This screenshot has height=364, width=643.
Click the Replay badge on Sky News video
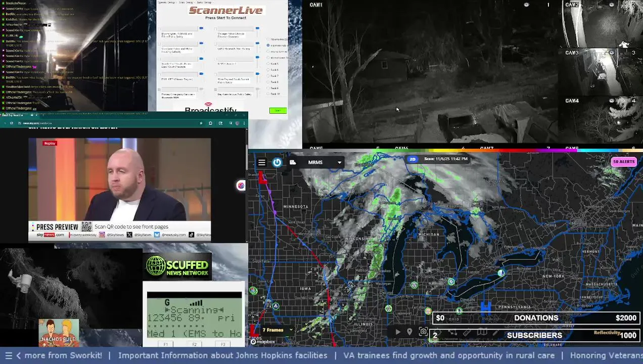point(50,143)
